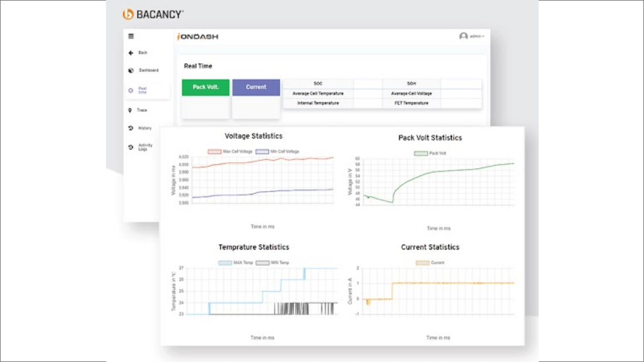
Task: Click the IonDash logo
Action: 197,36
